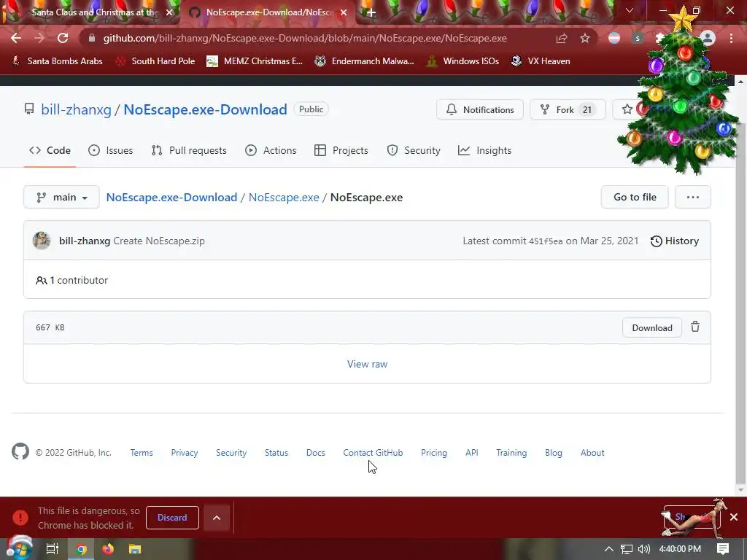Open the VX Heaven bookmark
The width and height of the screenshot is (747, 560).
[541, 61]
